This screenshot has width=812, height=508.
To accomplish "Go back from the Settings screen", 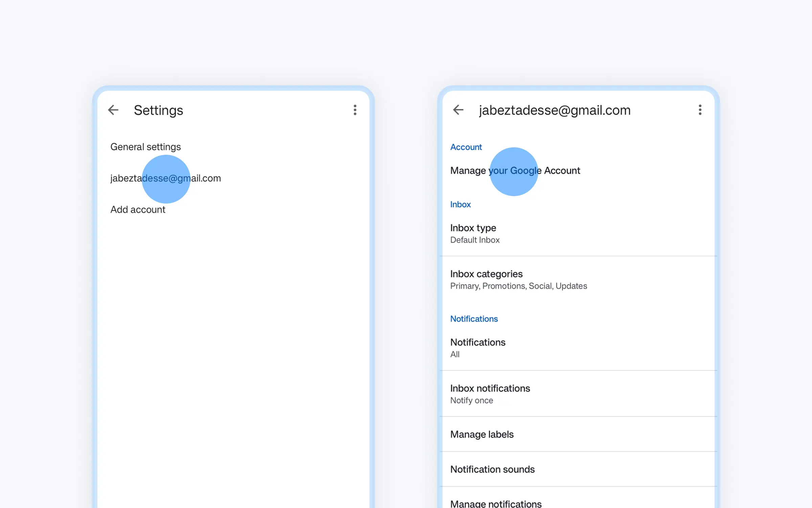I will (x=113, y=110).
